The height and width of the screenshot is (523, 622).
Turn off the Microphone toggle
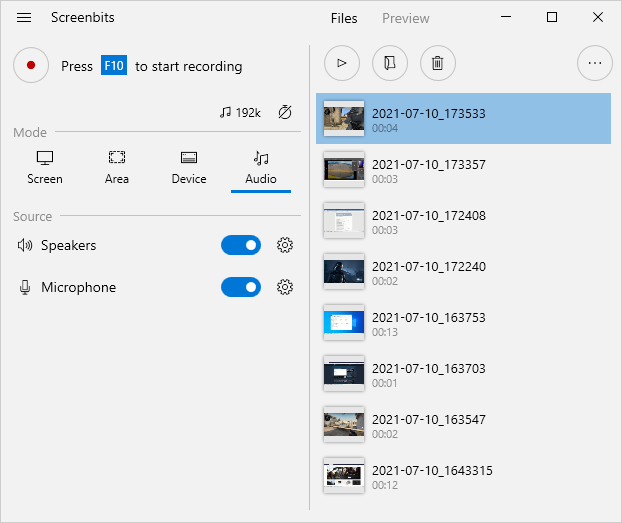(241, 287)
